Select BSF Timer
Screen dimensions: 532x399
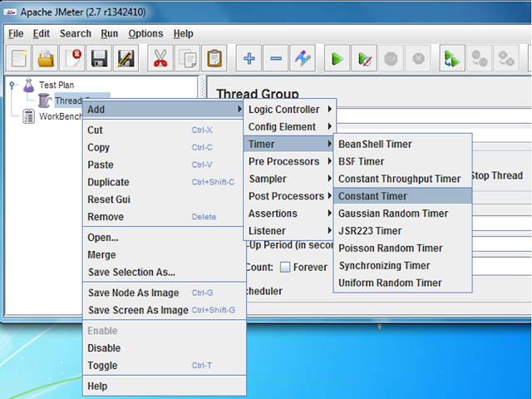click(x=402, y=161)
